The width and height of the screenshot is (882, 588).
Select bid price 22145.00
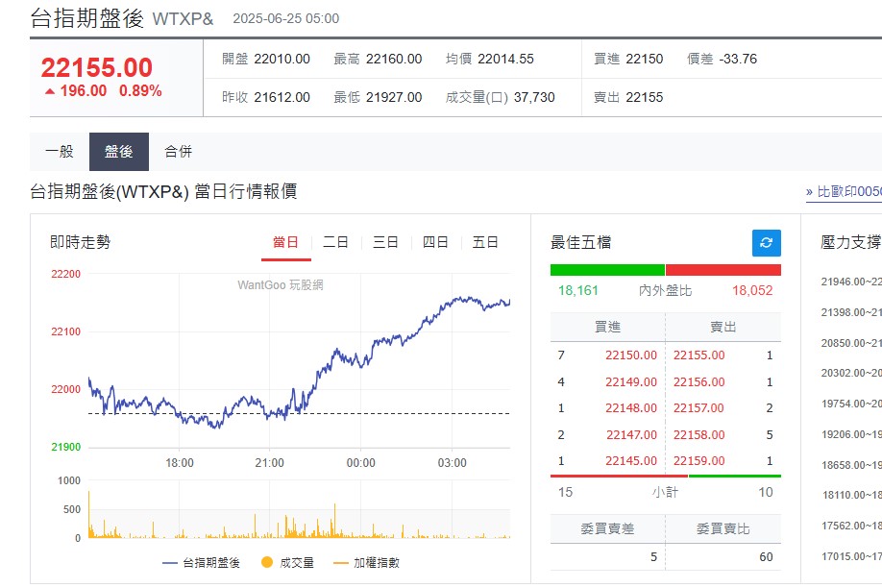(630, 461)
